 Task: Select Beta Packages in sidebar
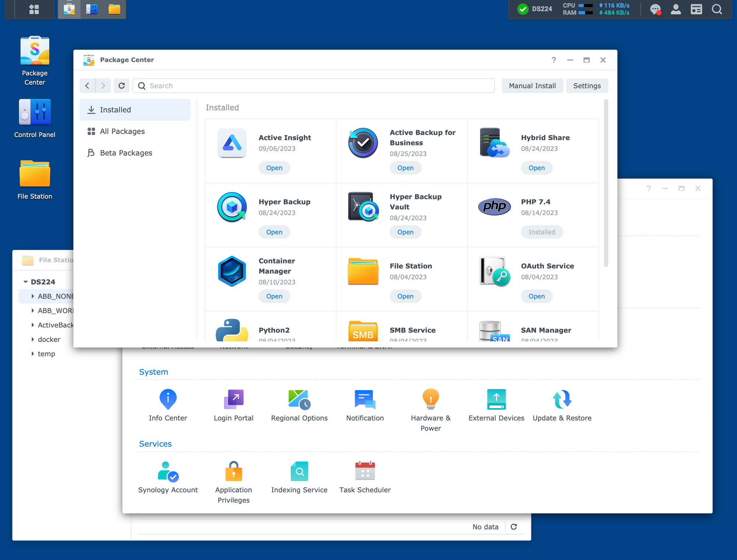135,153
